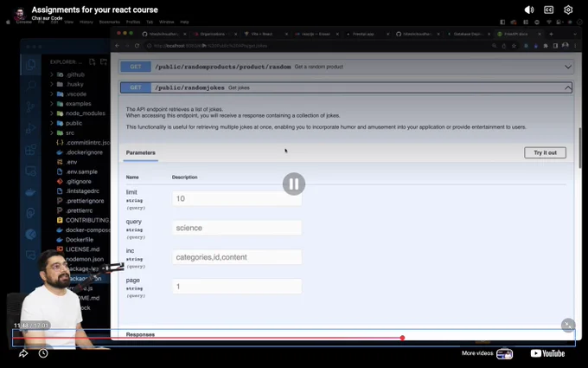Click the Try it out button
The width and height of the screenshot is (588, 368).
545,153
